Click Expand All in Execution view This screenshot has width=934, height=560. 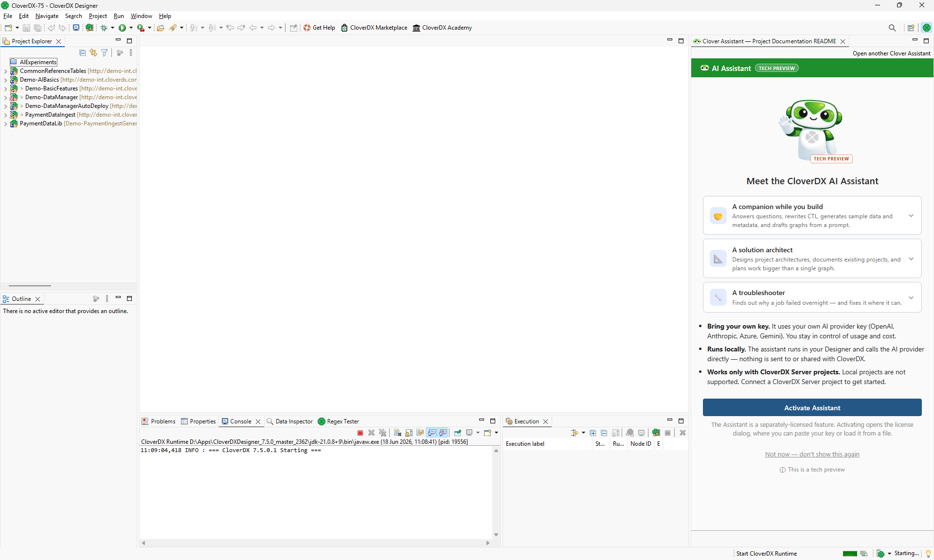593,433
